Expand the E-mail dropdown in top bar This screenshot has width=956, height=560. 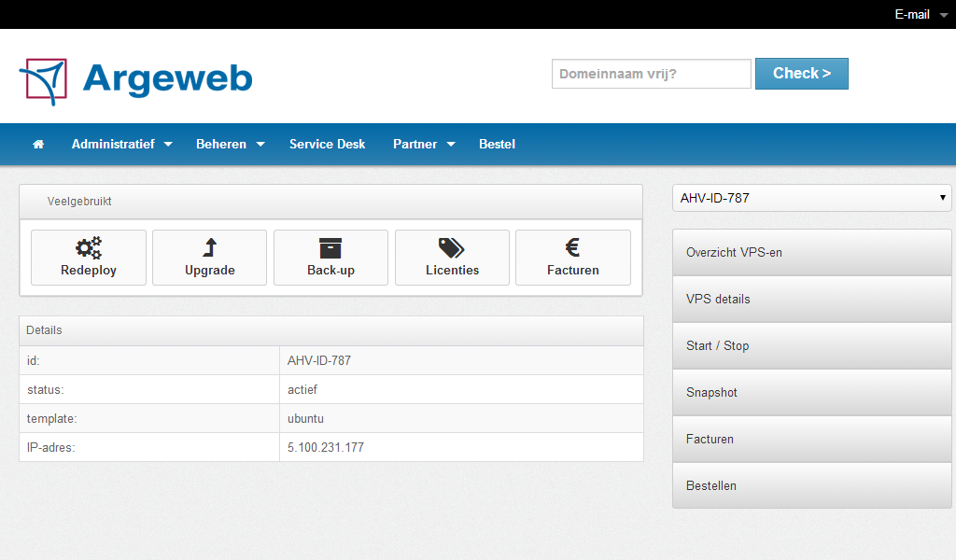pos(921,14)
